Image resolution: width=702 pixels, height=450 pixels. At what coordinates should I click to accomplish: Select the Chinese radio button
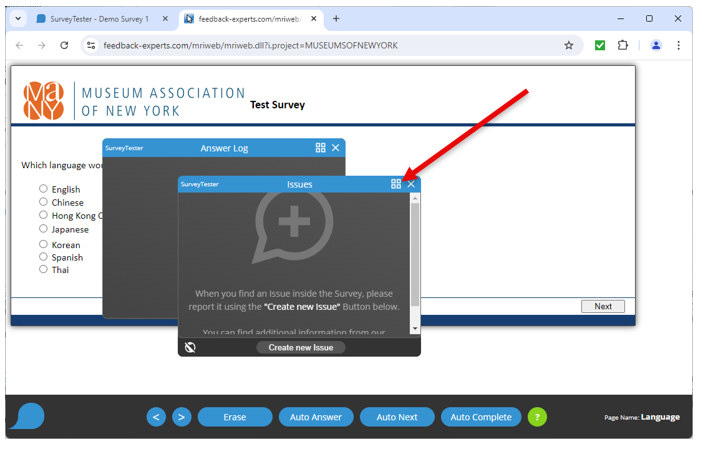pos(43,202)
